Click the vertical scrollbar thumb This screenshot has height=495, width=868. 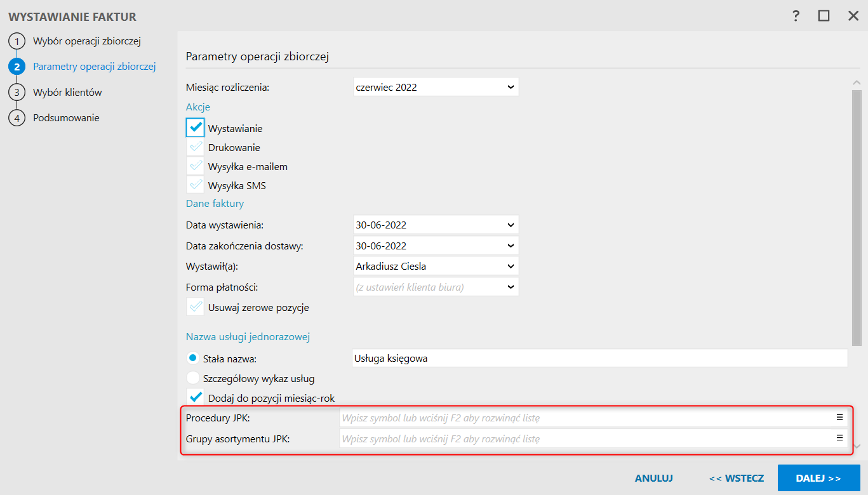[857, 218]
